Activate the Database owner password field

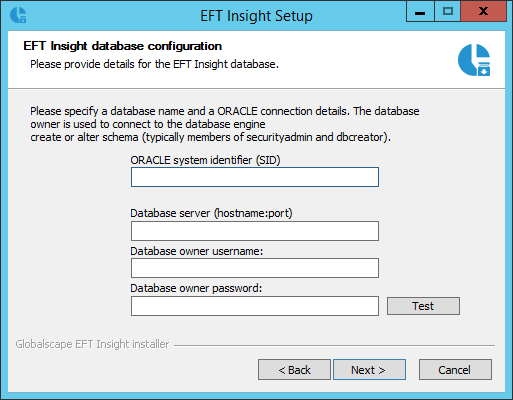pyautogui.click(x=255, y=306)
